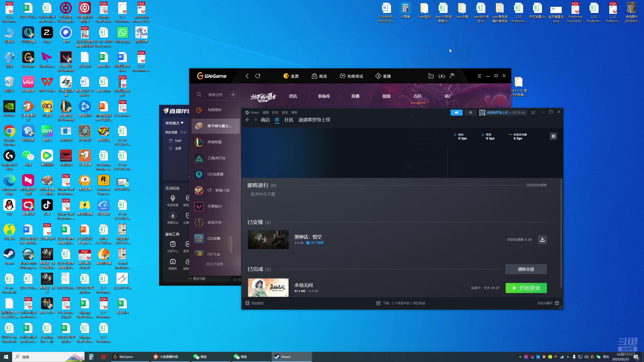Click 开始游戏 button for 永劫无间
Viewport: 644px width, 362px height.
(526, 288)
